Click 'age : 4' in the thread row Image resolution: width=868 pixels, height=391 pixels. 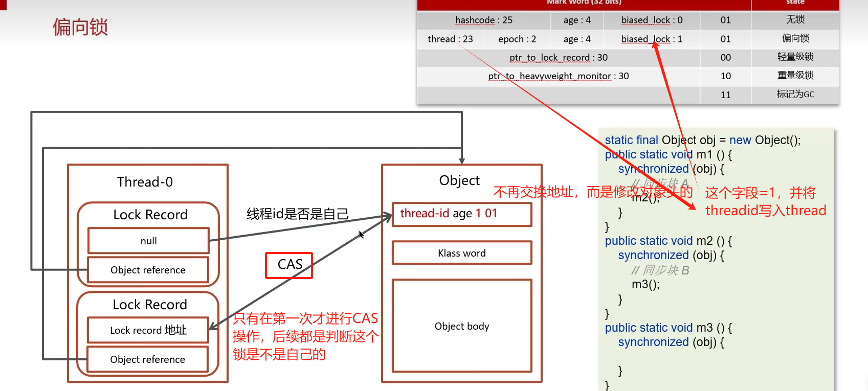click(577, 39)
